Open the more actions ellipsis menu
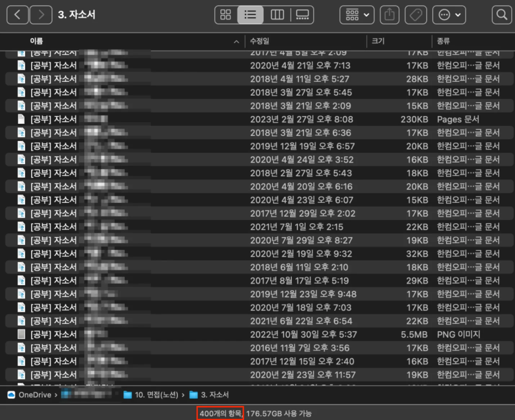This screenshot has height=420, width=515. click(449, 15)
